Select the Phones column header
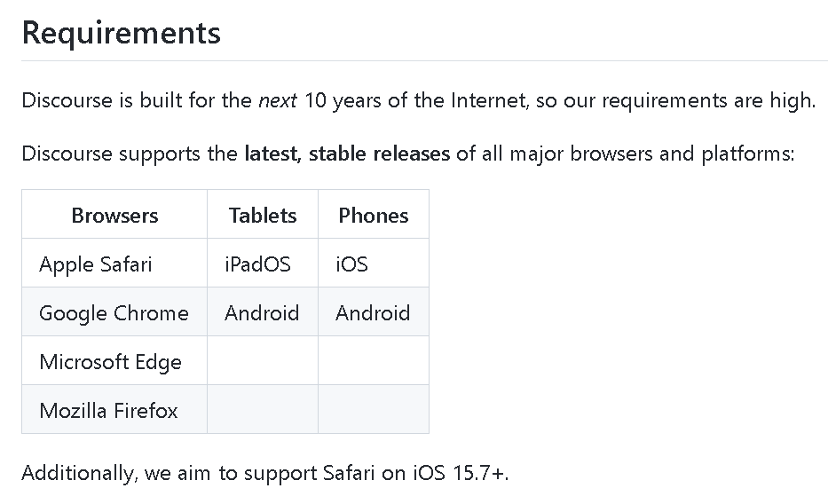This screenshot has width=828, height=504. click(x=374, y=214)
